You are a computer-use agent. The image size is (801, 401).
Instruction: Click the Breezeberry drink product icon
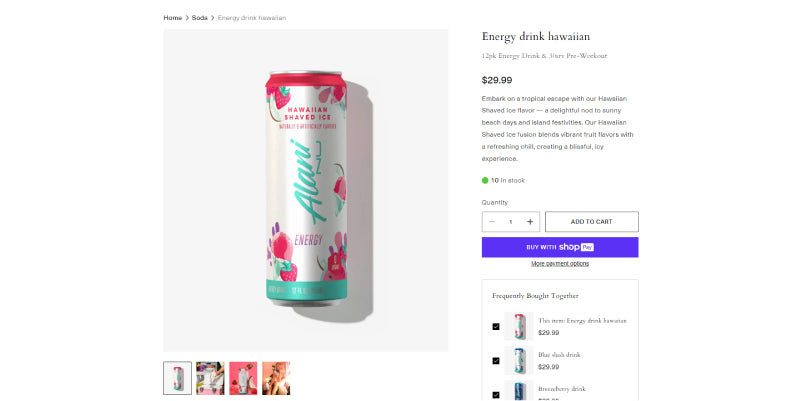[518, 391]
